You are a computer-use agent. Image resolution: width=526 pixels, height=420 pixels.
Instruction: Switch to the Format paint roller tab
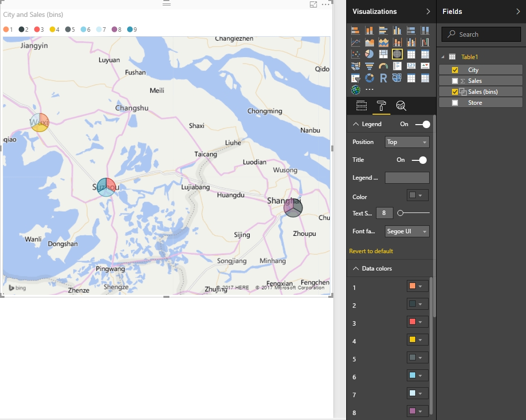click(381, 106)
